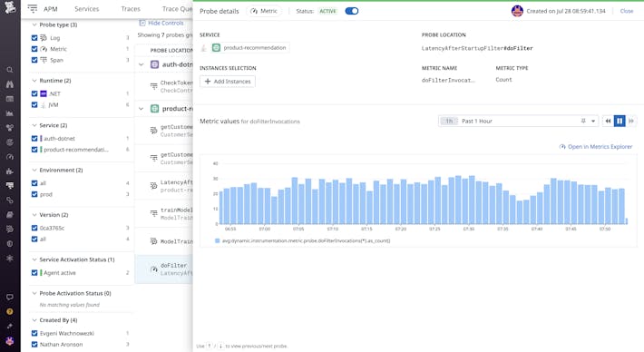Click the creator avatar near Created on
644x352 pixels.
point(517,11)
